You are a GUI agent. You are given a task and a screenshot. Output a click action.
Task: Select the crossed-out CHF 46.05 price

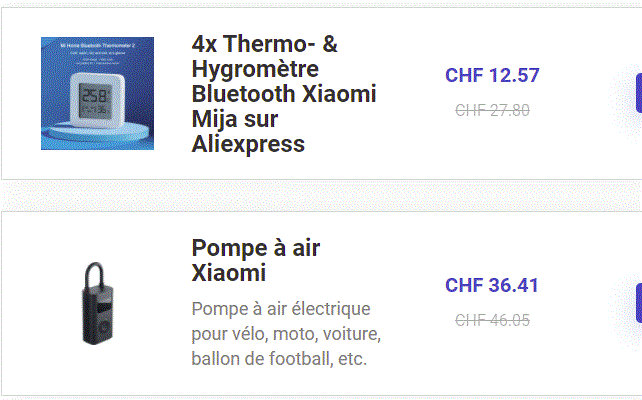coord(492,320)
